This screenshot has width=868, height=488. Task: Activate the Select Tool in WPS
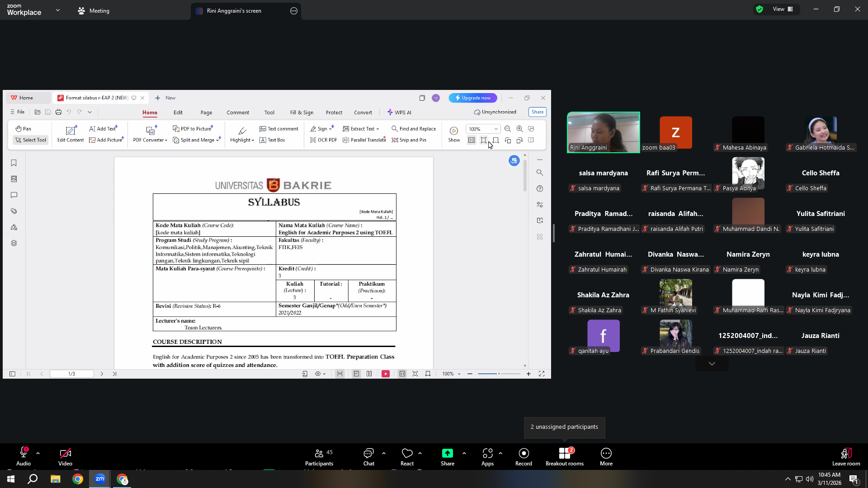pyautogui.click(x=31, y=140)
